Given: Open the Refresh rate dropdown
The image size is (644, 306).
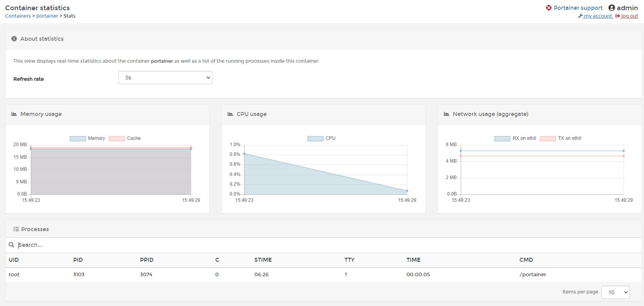Looking at the screenshot, I should (x=165, y=78).
